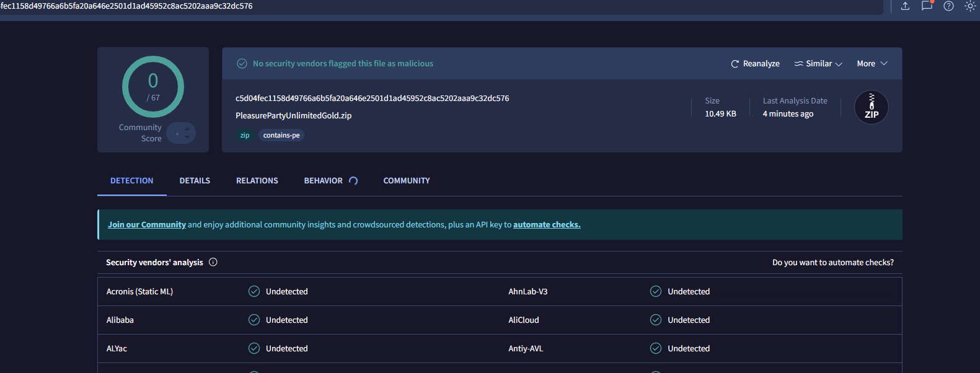Expand the Similar dropdown
The width and height of the screenshot is (980, 373).
tap(818, 64)
